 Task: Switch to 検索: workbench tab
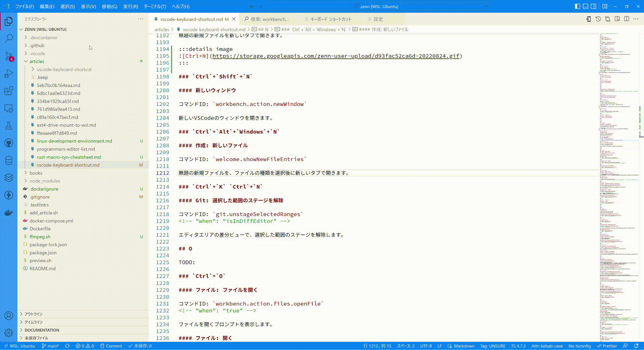pyautogui.click(x=269, y=19)
